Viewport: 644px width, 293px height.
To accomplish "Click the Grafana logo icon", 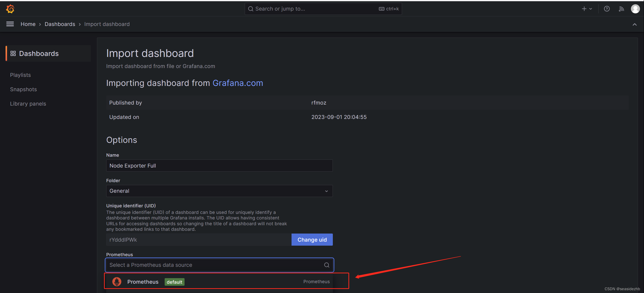I will pos(10,9).
